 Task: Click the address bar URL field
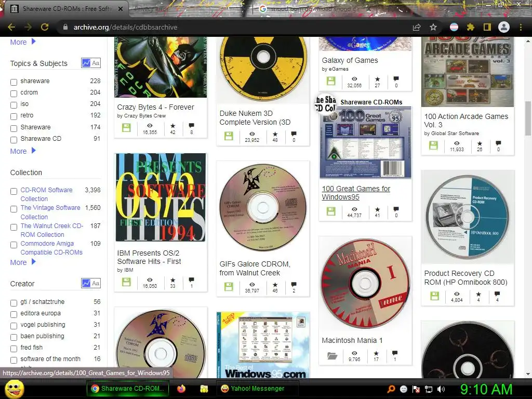click(234, 27)
